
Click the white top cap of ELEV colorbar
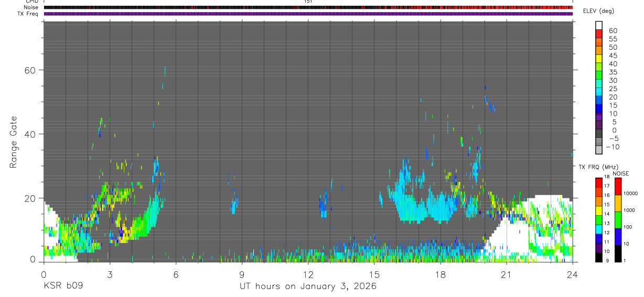pos(599,25)
